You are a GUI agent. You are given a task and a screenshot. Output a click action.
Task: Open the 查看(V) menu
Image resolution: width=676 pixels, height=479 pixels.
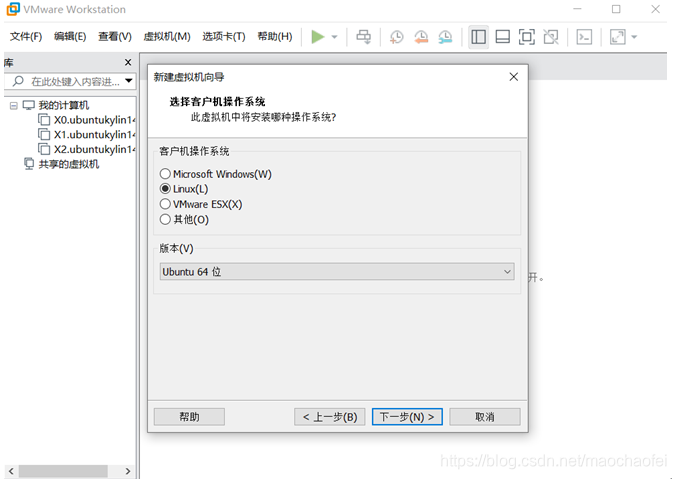tap(115, 37)
